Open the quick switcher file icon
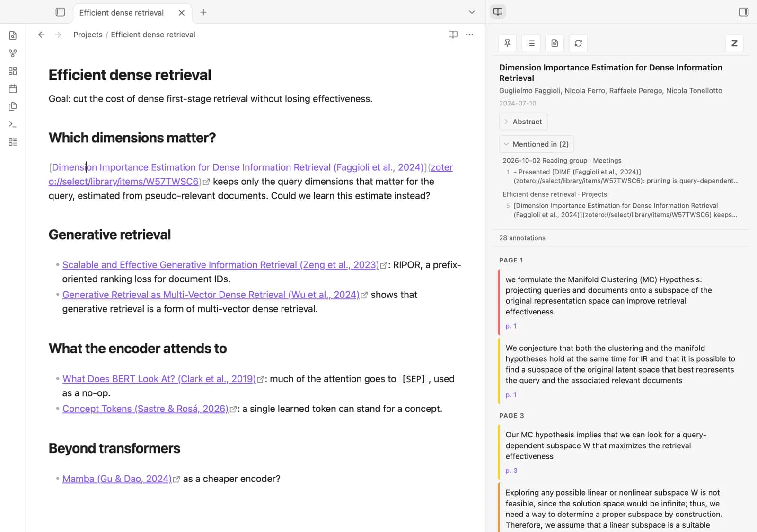This screenshot has height=532, width=757. click(13, 35)
